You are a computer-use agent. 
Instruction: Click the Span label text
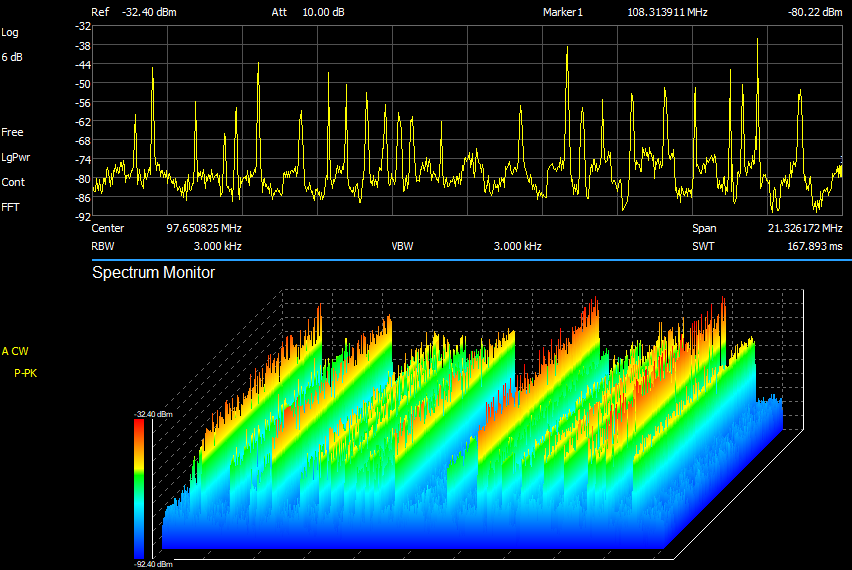[704, 228]
